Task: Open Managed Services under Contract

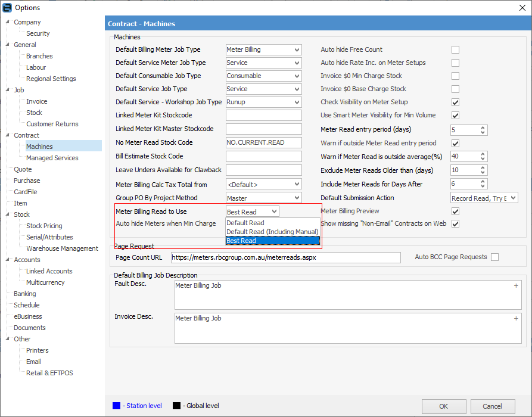Action: coord(52,158)
